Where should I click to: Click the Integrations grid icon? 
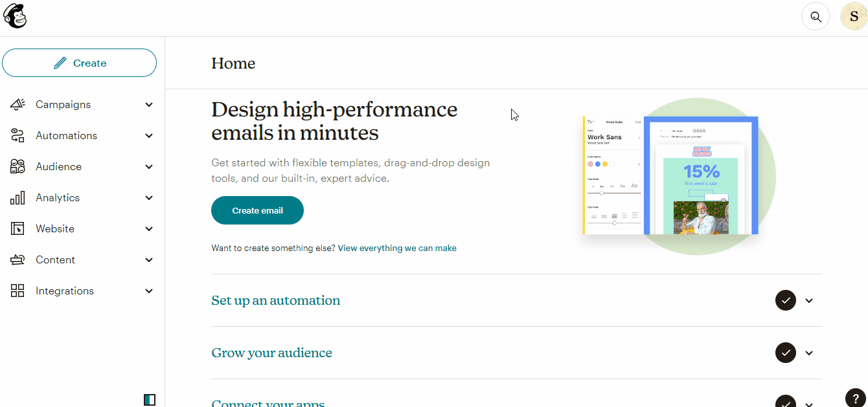pyautogui.click(x=17, y=291)
